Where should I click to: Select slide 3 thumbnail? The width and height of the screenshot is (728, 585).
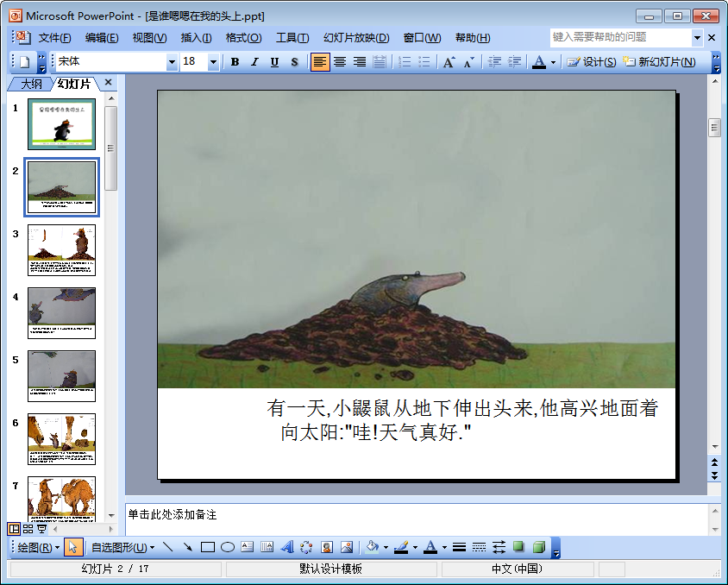click(x=62, y=250)
